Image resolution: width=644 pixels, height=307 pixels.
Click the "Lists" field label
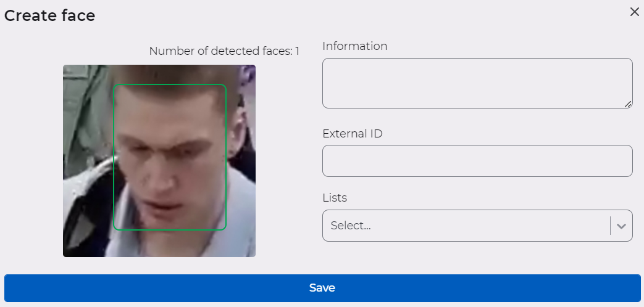pyautogui.click(x=335, y=198)
